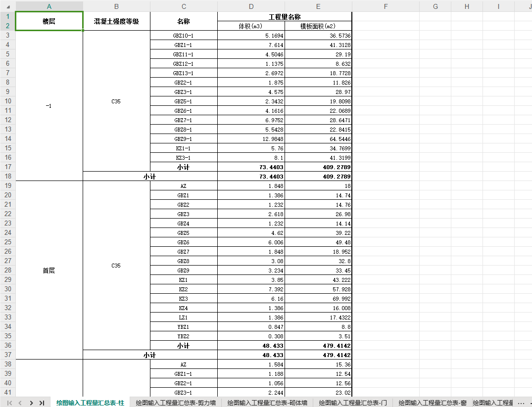Jump to the last sheet with navigation arrow

[x=42, y=403]
